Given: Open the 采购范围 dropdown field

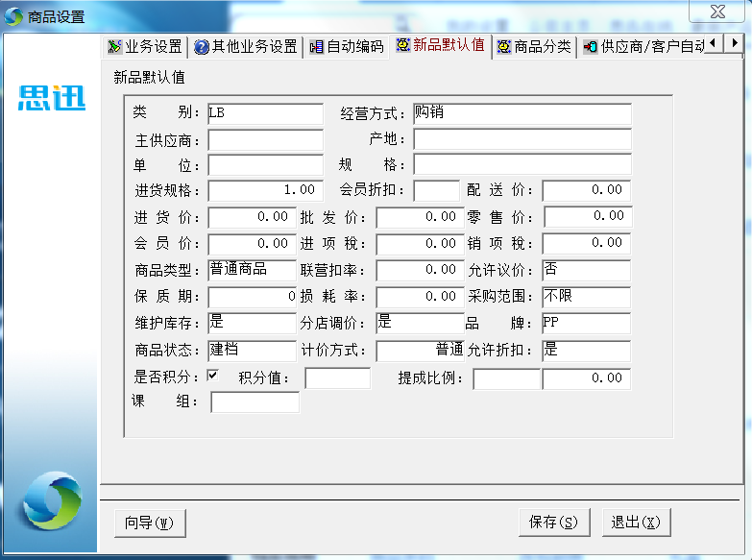Looking at the screenshot, I should click(586, 297).
